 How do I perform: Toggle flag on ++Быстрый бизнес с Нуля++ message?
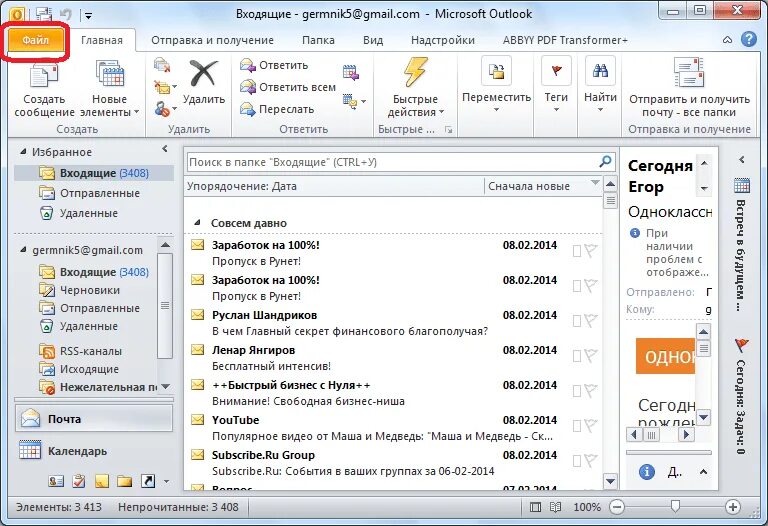point(591,390)
